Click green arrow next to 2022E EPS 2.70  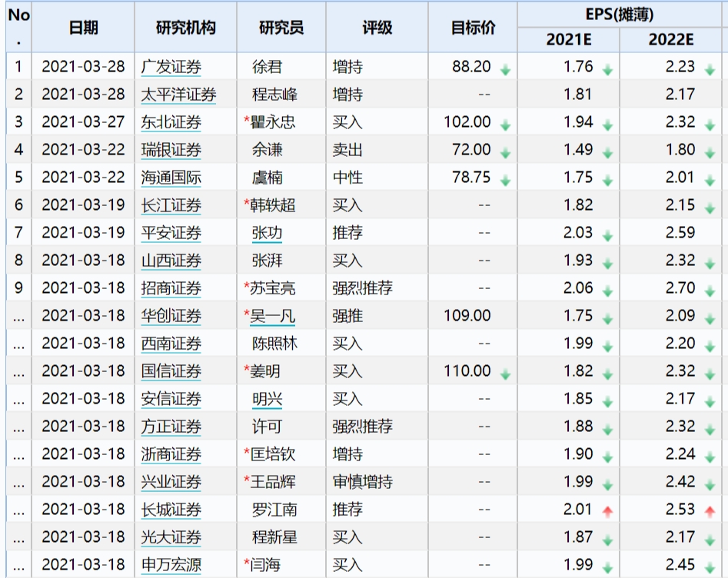pos(710,291)
